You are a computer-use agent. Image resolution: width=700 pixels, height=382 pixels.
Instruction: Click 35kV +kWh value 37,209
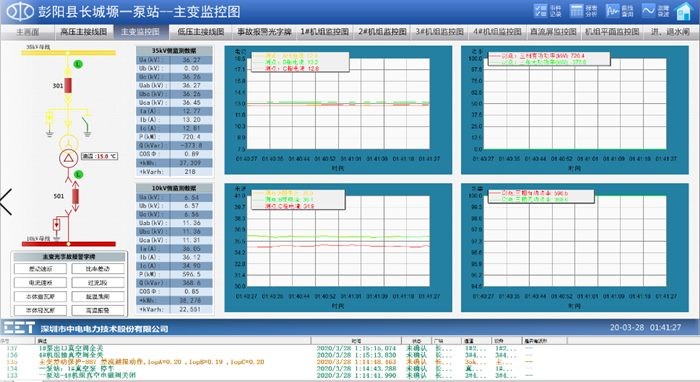tap(192, 163)
